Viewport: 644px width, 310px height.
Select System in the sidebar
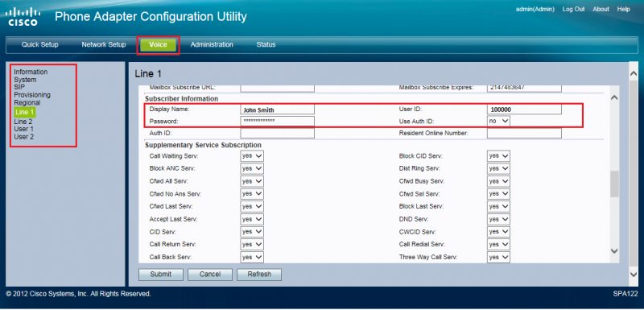click(25, 80)
